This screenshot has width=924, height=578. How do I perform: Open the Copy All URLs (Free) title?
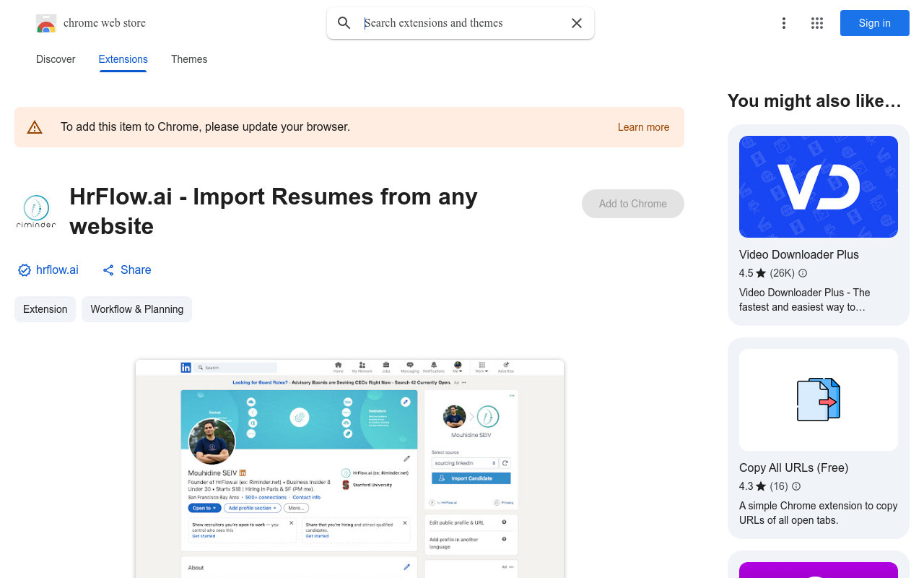793,467
